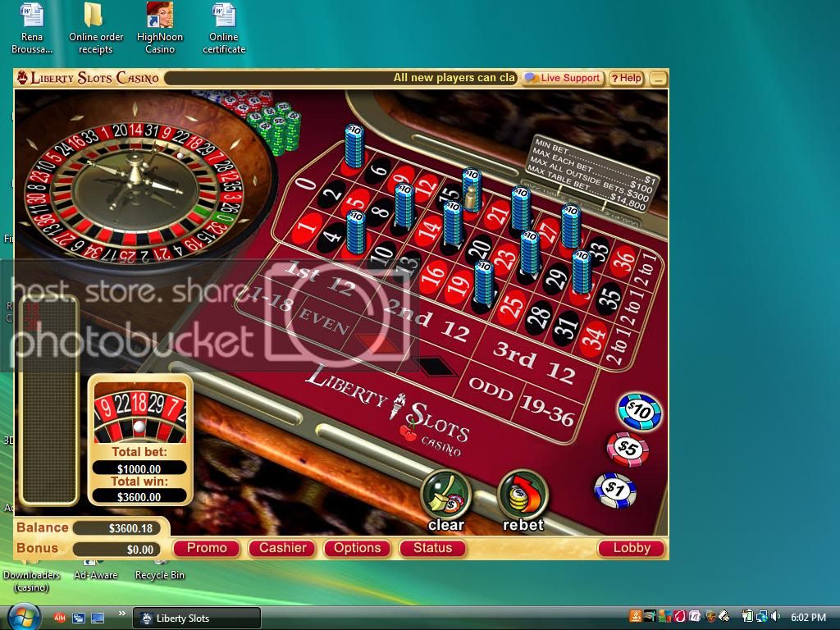
Task: Expand hidden quick launch items chevron
Action: 121,614
